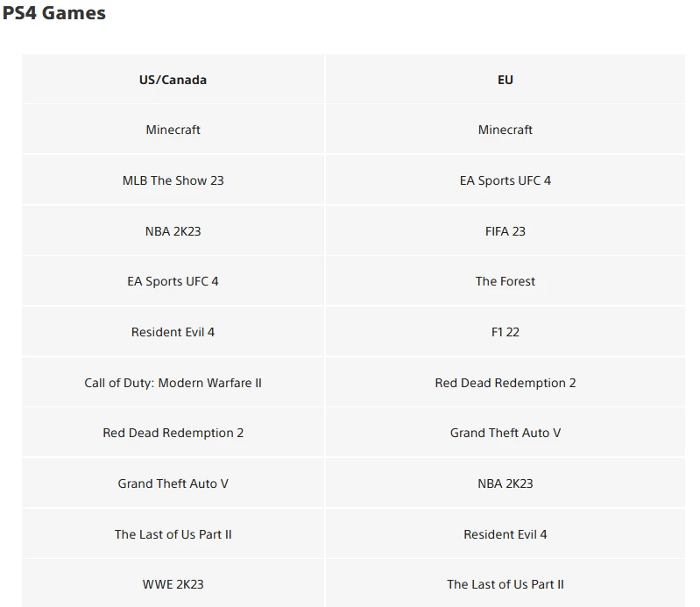This screenshot has height=607, width=700.
Task: Click the F1 22 entry
Action: pyautogui.click(x=505, y=332)
